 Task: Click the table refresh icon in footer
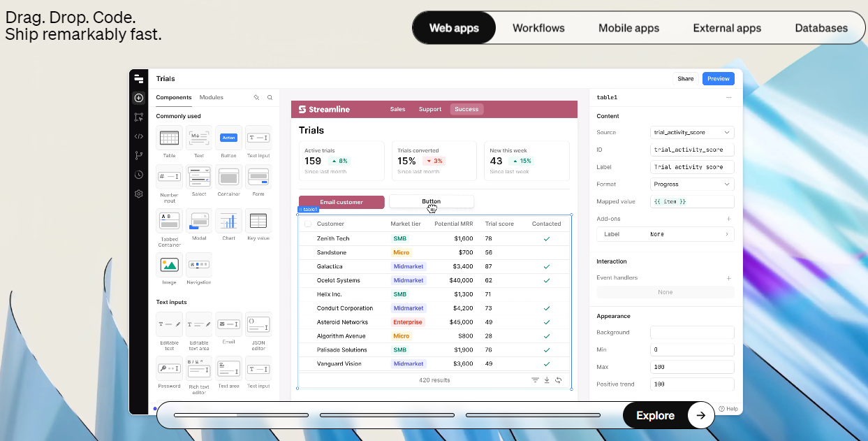[559, 380]
